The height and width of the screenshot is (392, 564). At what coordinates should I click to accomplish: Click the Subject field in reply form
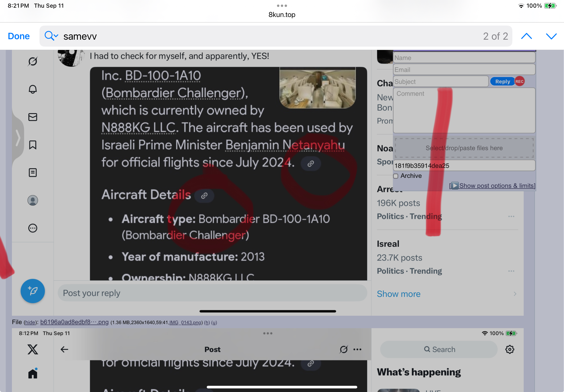coord(441,82)
